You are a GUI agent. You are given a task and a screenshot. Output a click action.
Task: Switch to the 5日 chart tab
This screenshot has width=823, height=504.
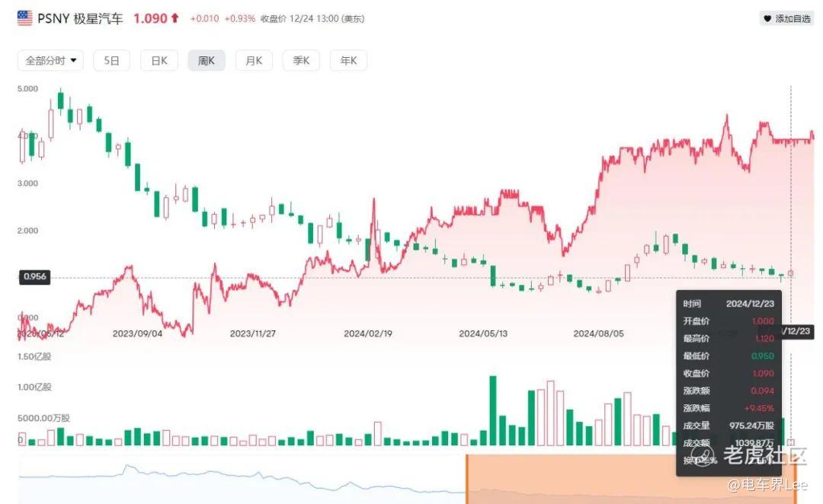tap(111, 60)
